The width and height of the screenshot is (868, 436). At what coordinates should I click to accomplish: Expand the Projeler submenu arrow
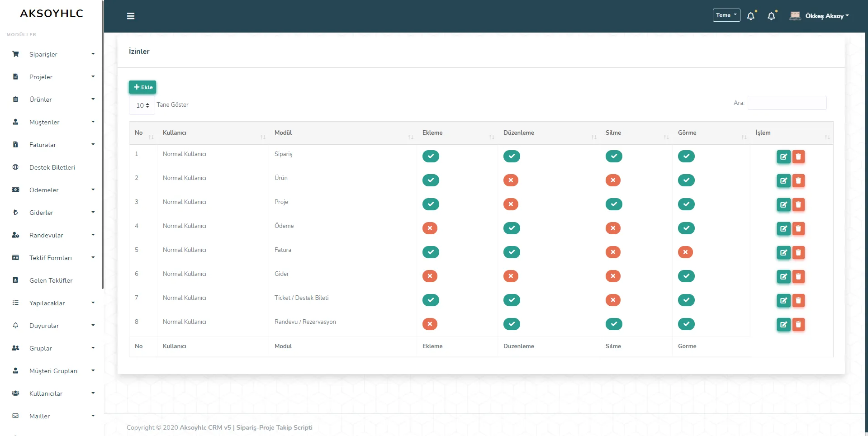click(93, 76)
